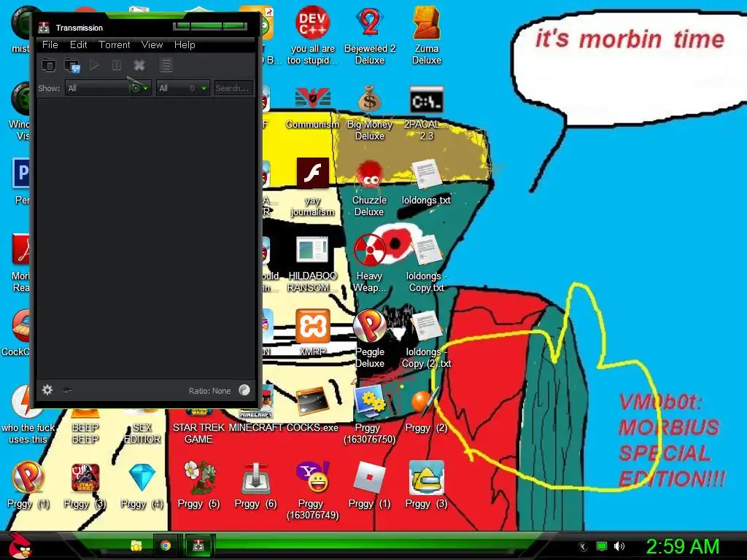Open Chrome from the taskbar
Screen dimensions: 747x560
tap(166, 545)
